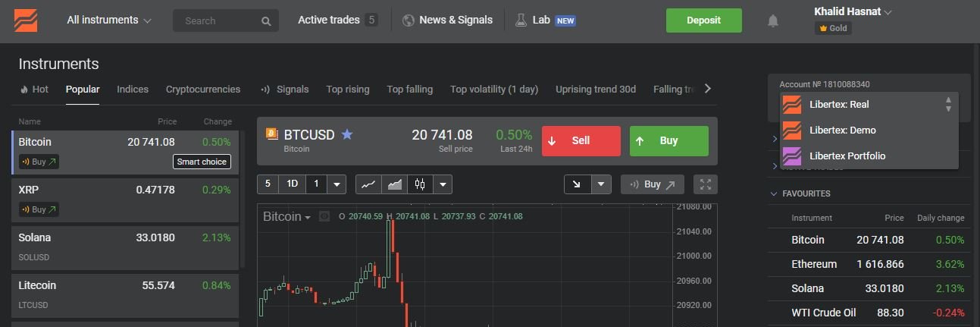Set chart interval to 5

268,184
